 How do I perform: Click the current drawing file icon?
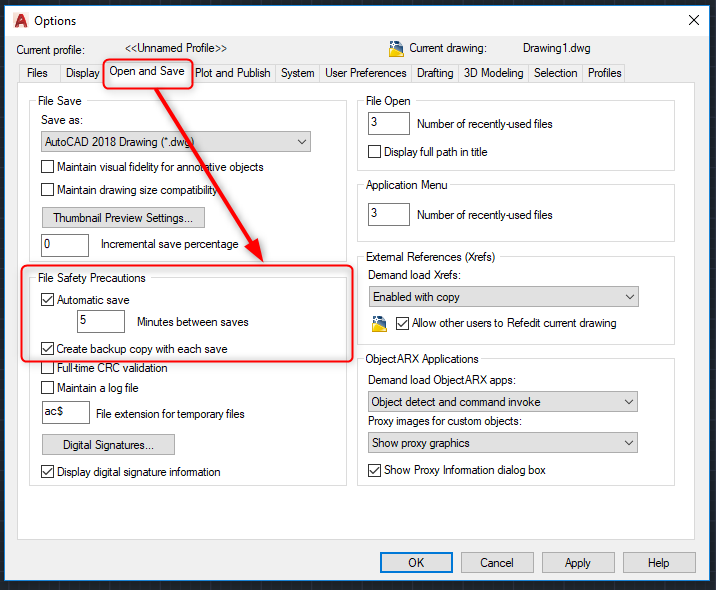point(396,48)
